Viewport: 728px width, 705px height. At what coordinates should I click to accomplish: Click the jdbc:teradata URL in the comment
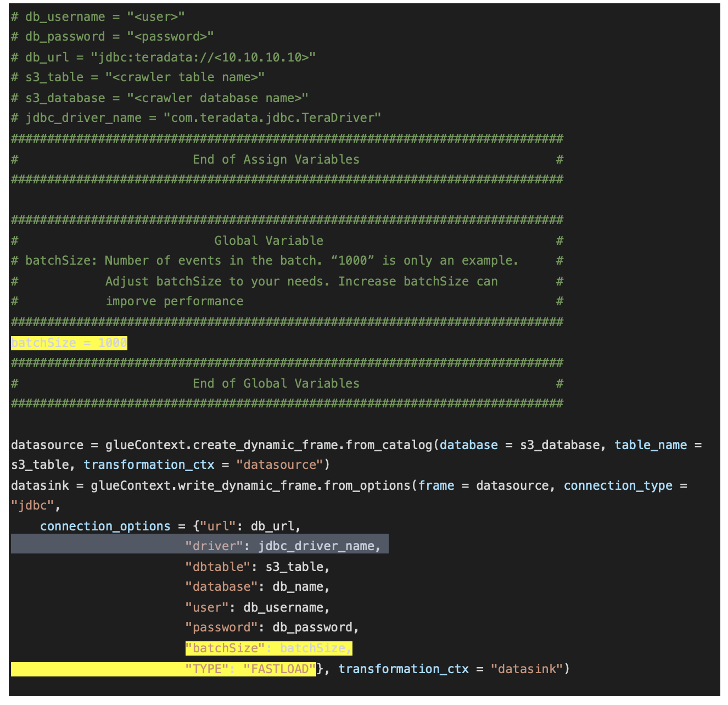point(203,58)
